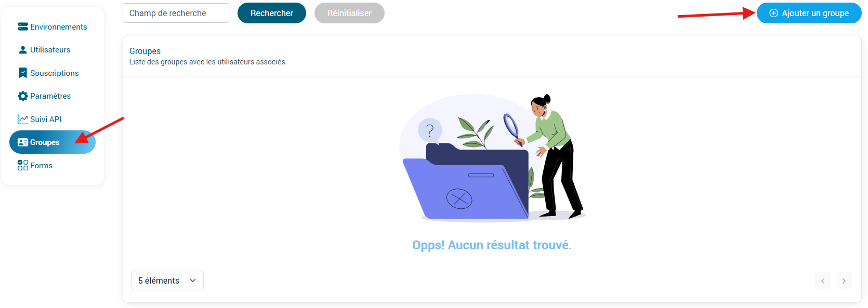Screen dimensions: 868x308
Task: Click the Environnements server icon
Action: (x=23, y=26)
